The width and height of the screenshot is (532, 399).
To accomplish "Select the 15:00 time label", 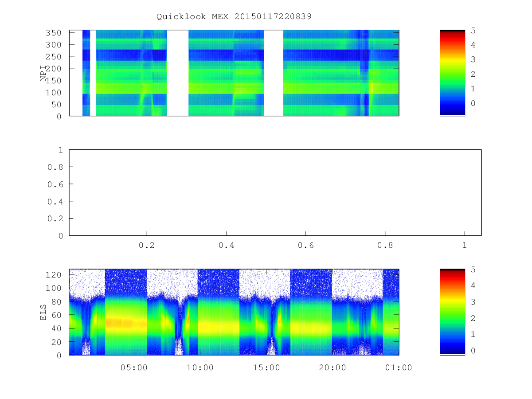I will click(267, 368).
